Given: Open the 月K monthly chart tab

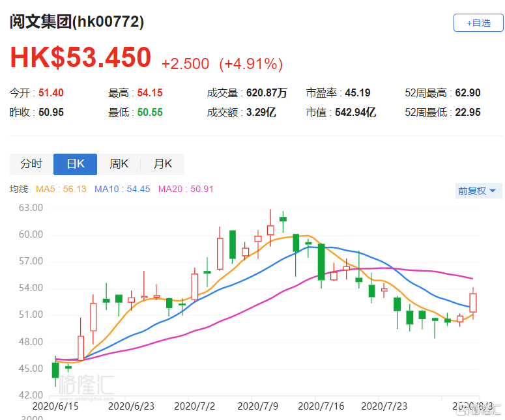Looking at the screenshot, I should tap(163, 164).
